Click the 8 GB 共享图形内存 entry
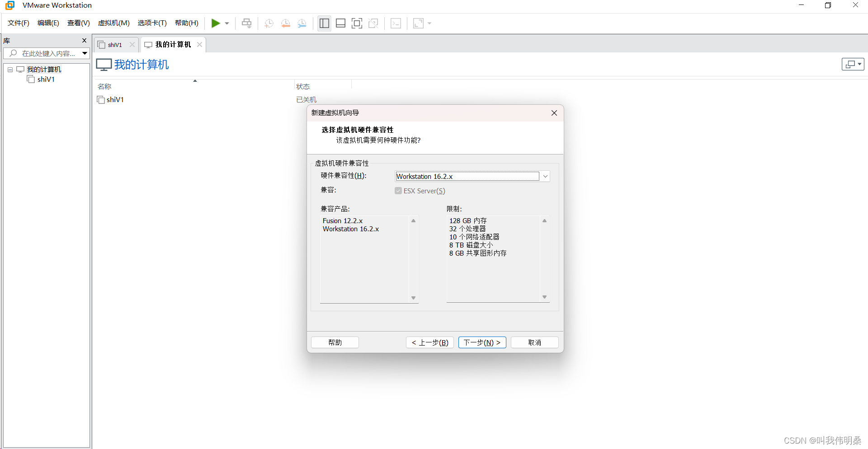The width and height of the screenshot is (868, 449). tap(478, 253)
